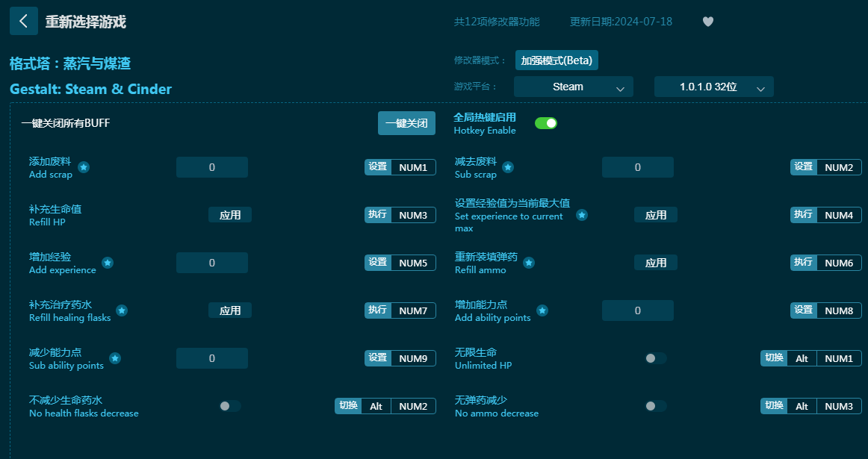Click star beside Set experience to current max
This screenshot has height=459, width=868.
click(582, 215)
